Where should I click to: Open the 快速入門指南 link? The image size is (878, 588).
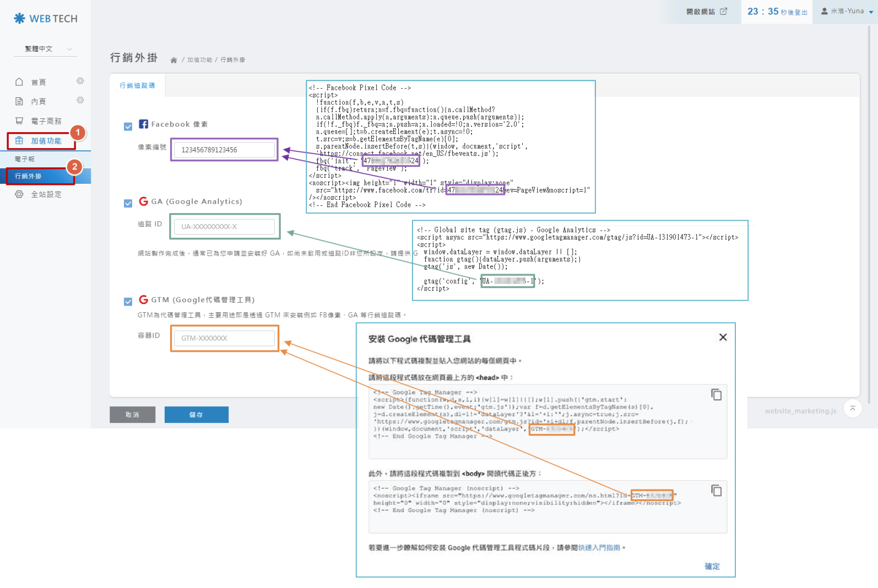click(x=599, y=548)
